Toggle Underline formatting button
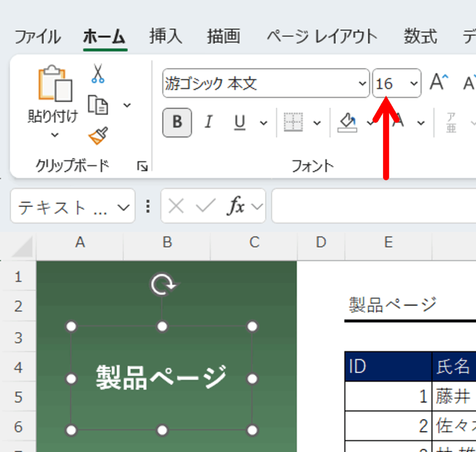 click(x=239, y=123)
